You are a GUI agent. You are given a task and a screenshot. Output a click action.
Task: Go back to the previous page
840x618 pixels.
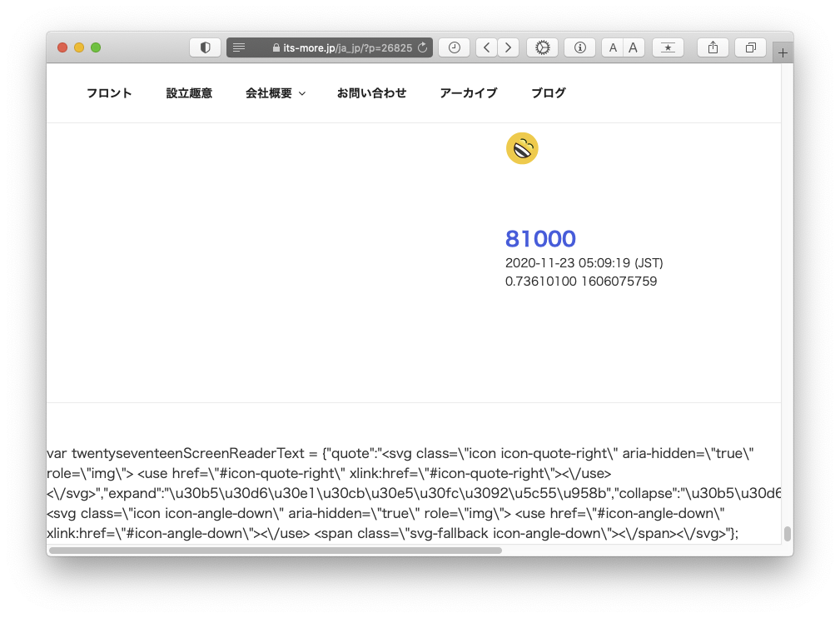pos(486,47)
